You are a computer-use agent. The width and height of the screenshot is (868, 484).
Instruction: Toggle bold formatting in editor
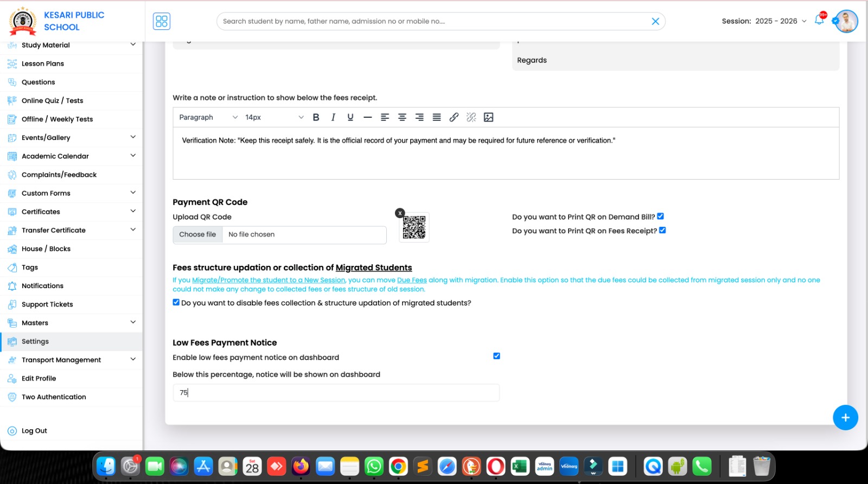[x=316, y=117]
